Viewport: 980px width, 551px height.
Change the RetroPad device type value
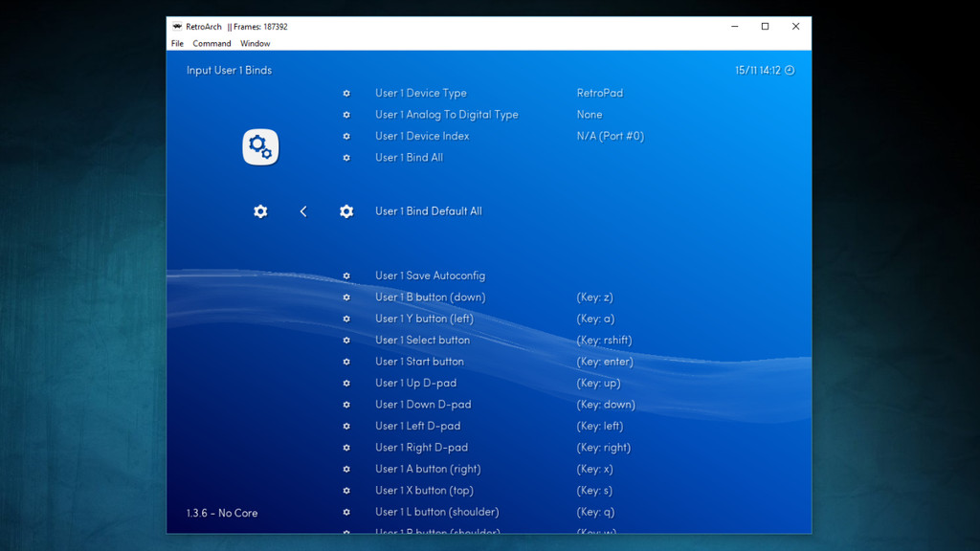pyautogui.click(x=599, y=94)
